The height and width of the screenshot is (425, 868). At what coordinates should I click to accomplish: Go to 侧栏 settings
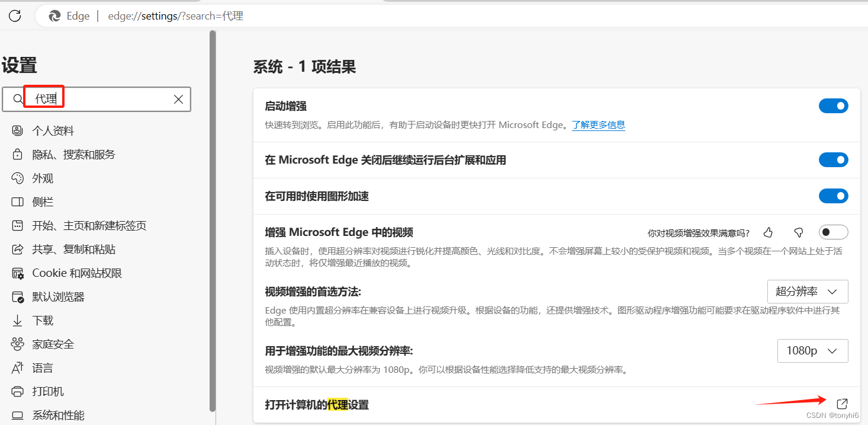tap(43, 202)
